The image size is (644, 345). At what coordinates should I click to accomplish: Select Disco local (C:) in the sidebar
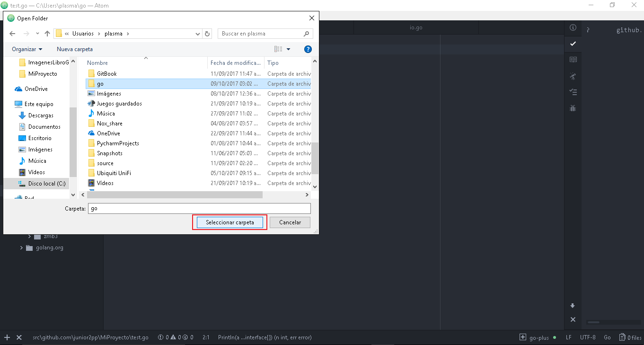[44, 183]
